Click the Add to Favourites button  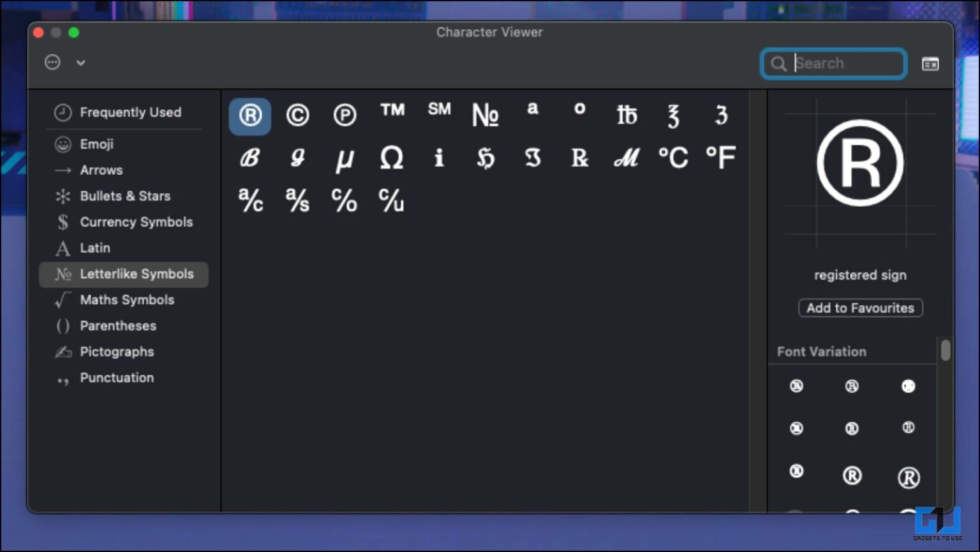pos(860,308)
